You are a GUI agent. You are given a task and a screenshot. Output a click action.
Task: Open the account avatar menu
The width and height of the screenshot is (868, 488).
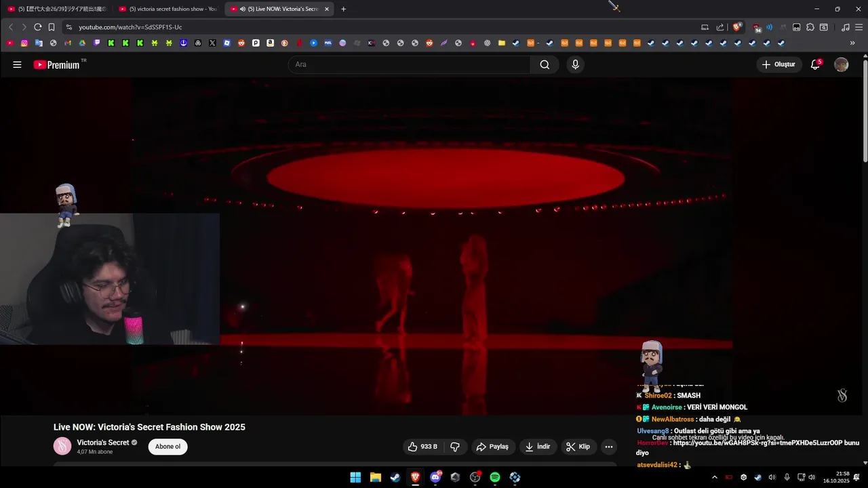(841, 64)
